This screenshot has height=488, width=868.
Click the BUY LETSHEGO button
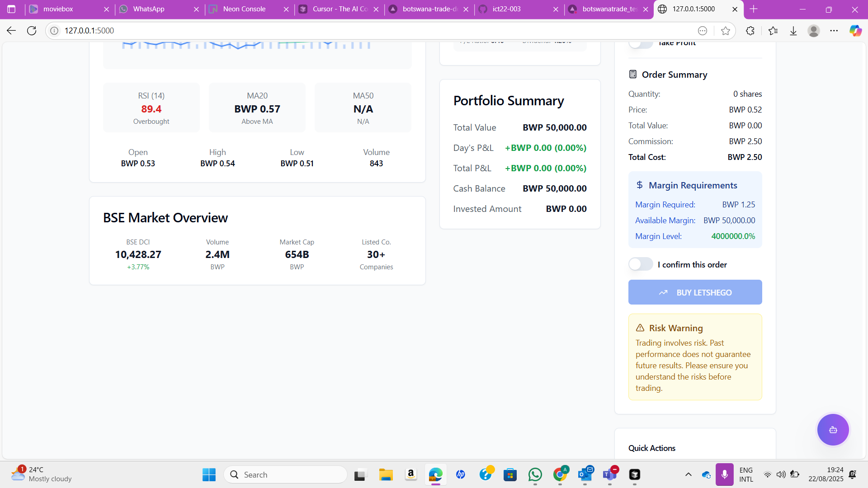pyautogui.click(x=695, y=292)
